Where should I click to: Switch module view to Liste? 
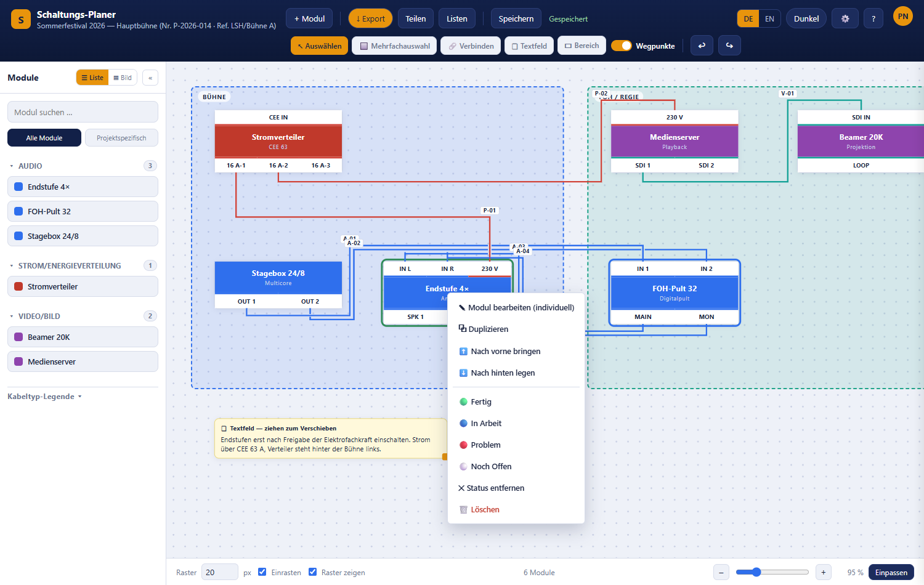[92, 78]
